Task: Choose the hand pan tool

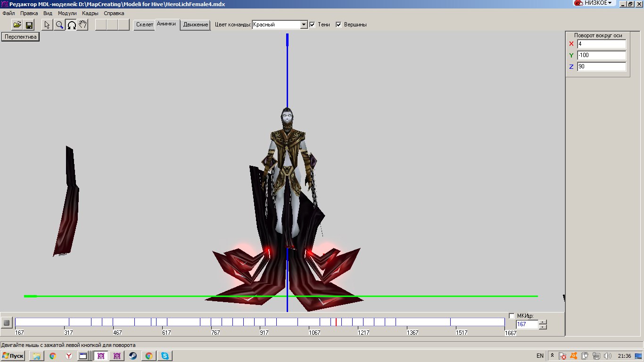Action: [x=83, y=25]
